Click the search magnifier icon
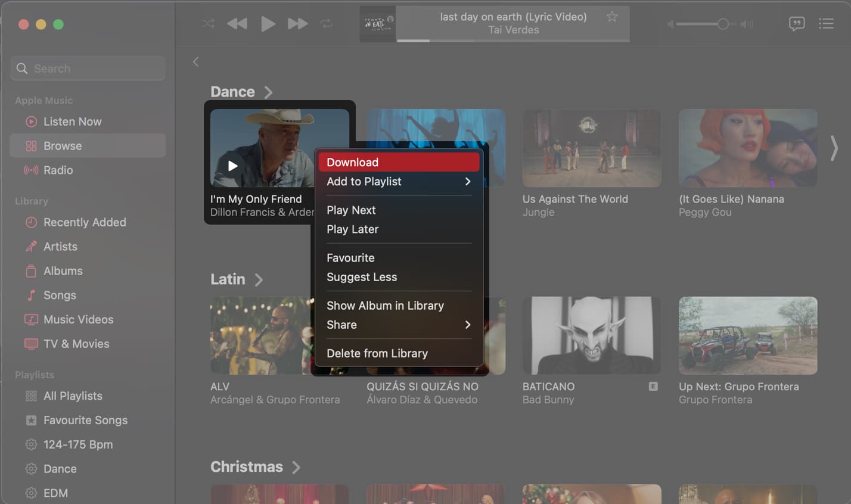Viewport: 851px width, 504px height. pyautogui.click(x=22, y=69)
